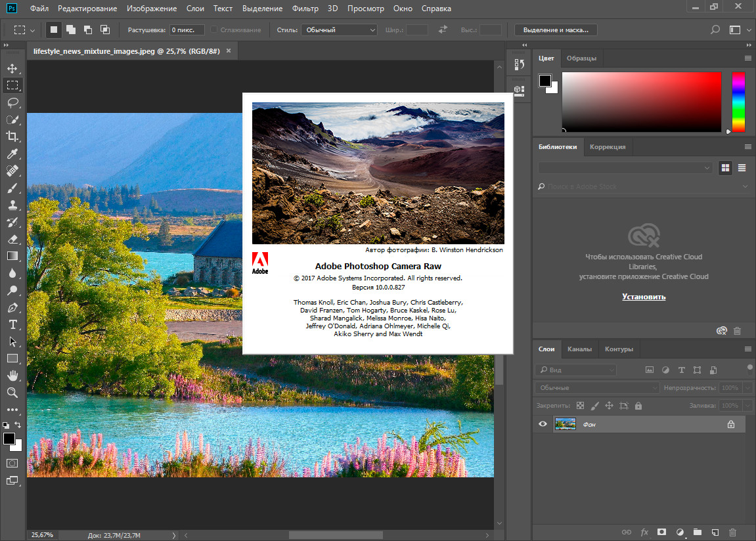Click the Растушевка feather input field
This screenshot has width=756, height=541.
point(187,30)
